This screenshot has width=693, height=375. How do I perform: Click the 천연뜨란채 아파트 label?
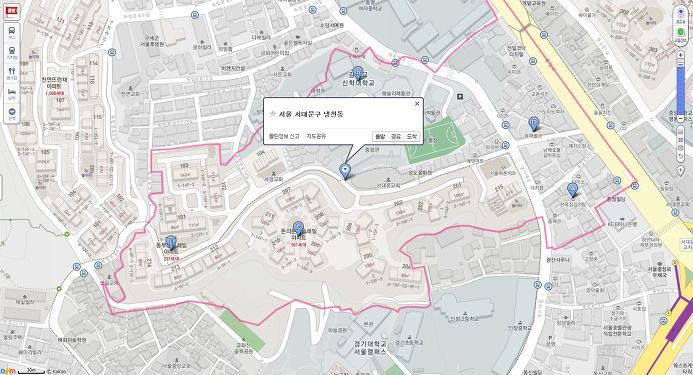pos(54,83)
